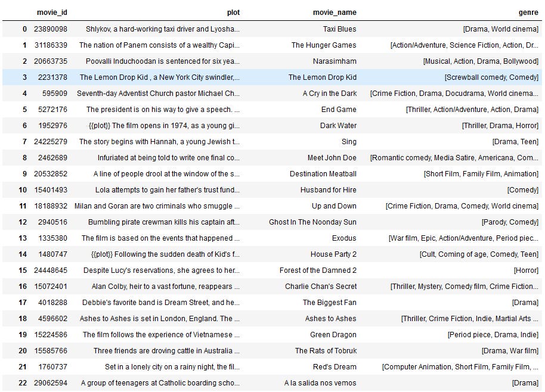Viewport: 545px width, 392px height.
Task: Click the End Game movie name
Action: [339, 110]
